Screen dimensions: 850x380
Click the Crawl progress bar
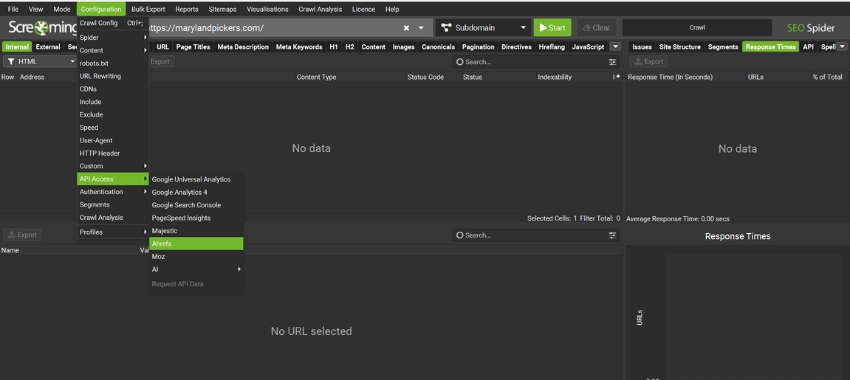tap(697, 28)
